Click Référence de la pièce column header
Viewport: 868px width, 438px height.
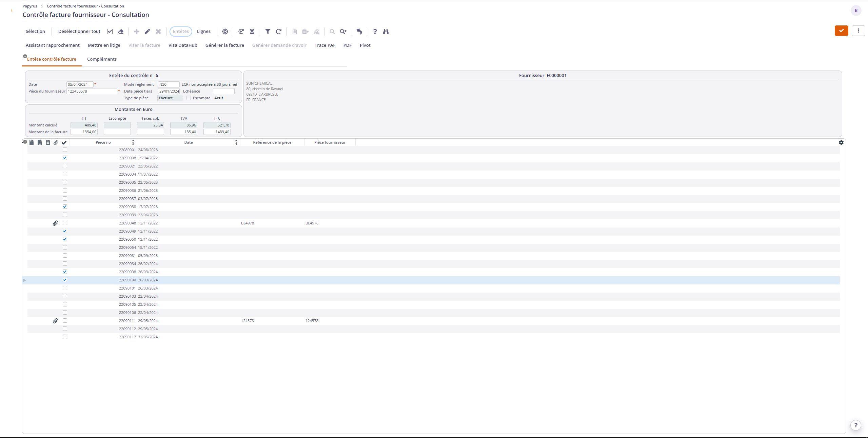coord(272,142)
